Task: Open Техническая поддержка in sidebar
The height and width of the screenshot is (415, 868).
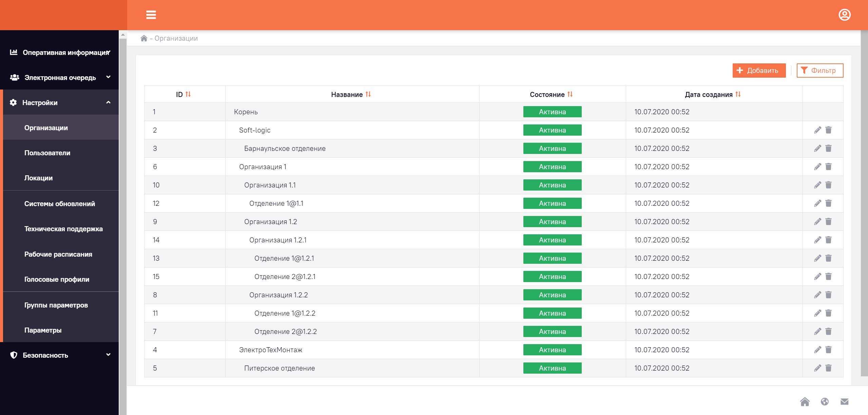Action: pyautogui.click(x=61, y=229)
